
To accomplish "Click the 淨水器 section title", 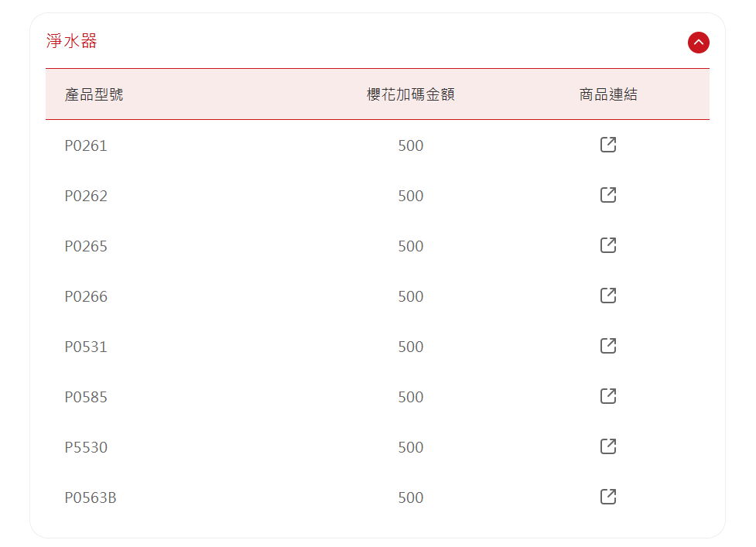I will click(72, 42).
